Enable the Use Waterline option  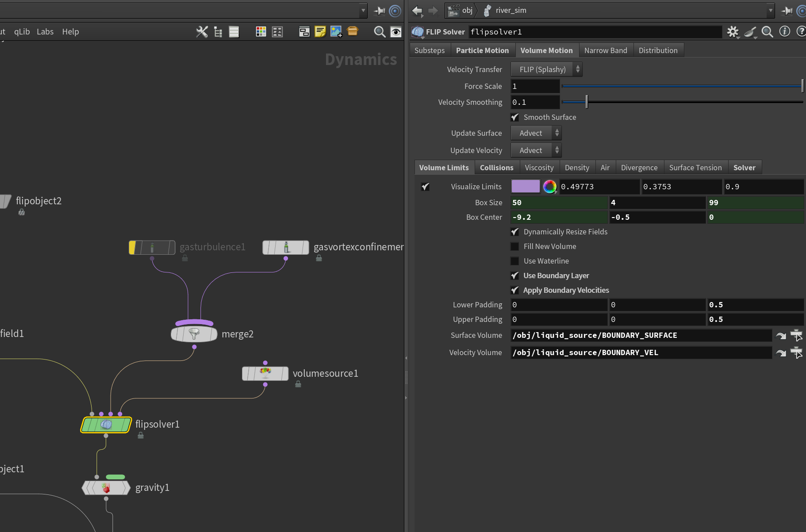(x=515, y=261)
